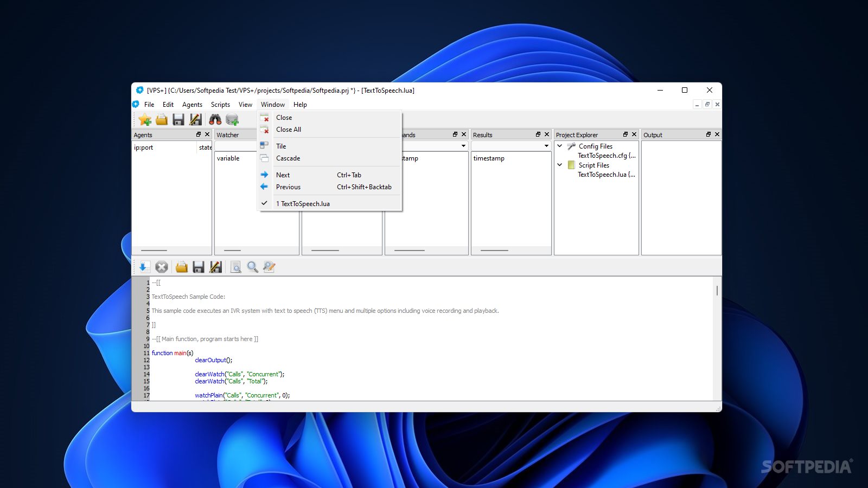The image size is (868, 488).
Task: Click the magnifying glass find icon
Action: pos(253,267)
